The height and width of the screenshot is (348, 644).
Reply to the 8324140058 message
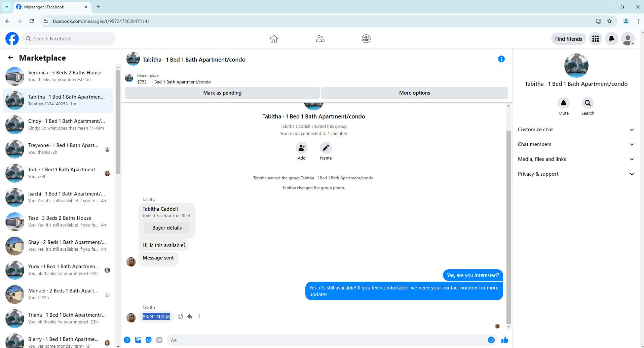[190, 316]
